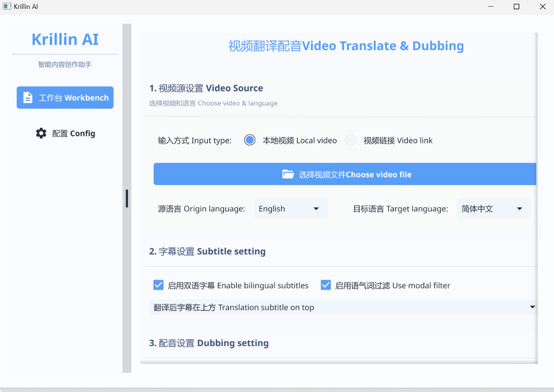Open the Workbench tab in the sidebar
This screenshot has width=554, height=392.
(x=65, y=97)
